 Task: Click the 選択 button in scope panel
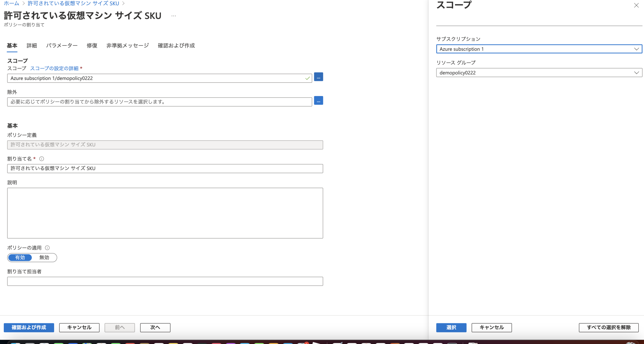[x=451, y=328]
